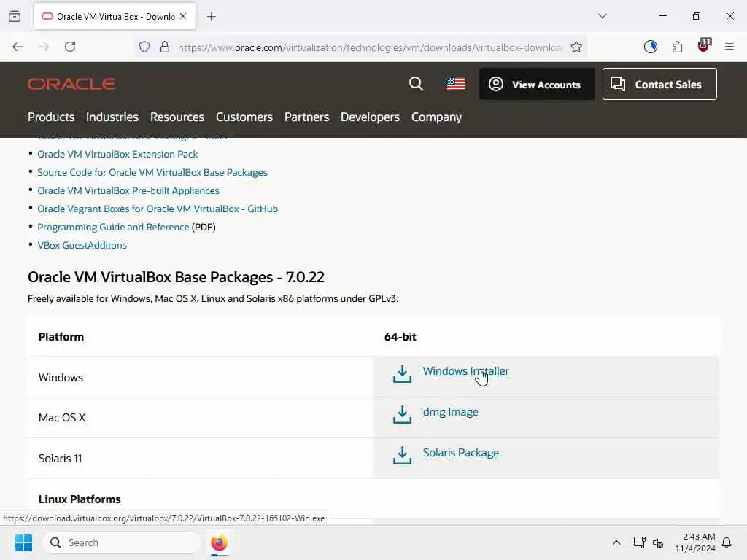Click the Firefox taskbar icon
747x560 pixels.
click(219, 542)
